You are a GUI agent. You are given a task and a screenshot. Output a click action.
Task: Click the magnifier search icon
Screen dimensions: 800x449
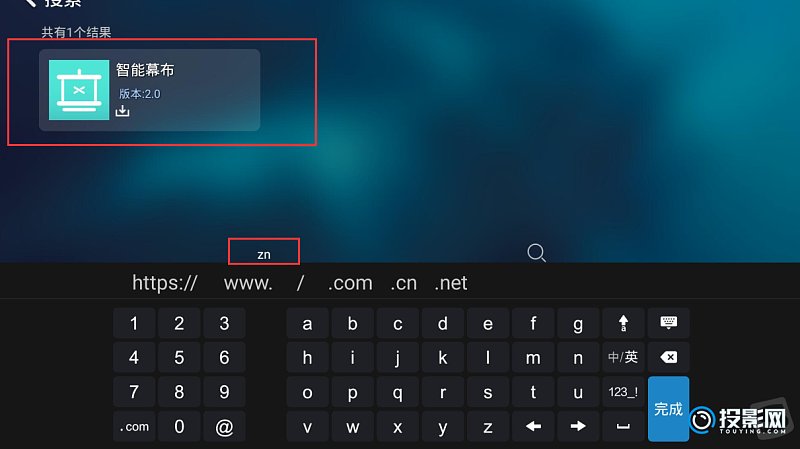click(x=536, y=253)
